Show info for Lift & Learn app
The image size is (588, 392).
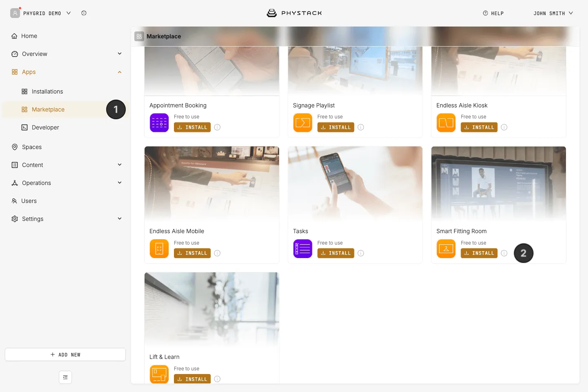pyautogui.click(x=217, y=379)
